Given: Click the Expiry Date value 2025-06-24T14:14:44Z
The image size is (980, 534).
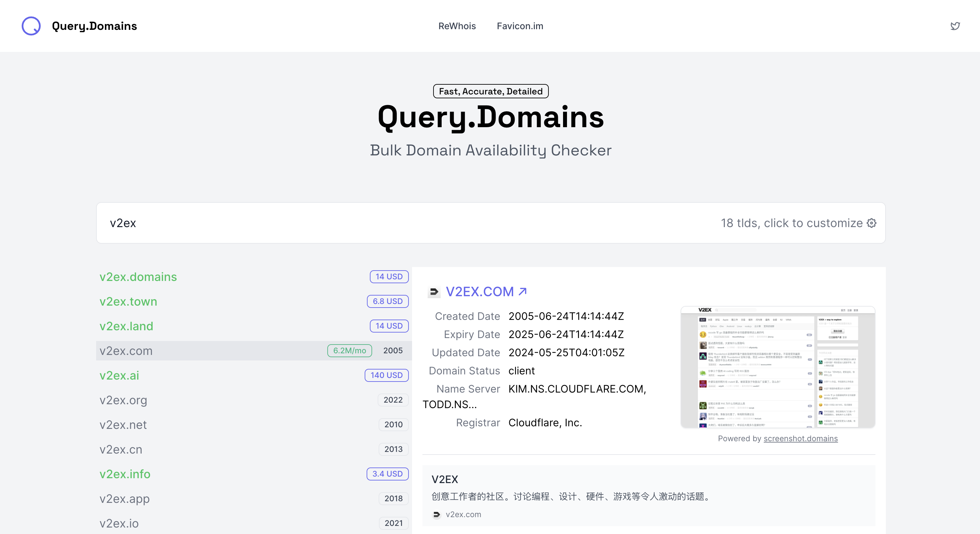Looking at the screenshot, I should (x=566, y=335).
